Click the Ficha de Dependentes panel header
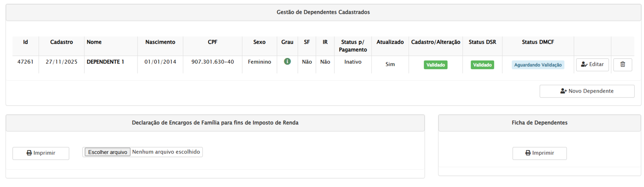 [x=539, y=123]
